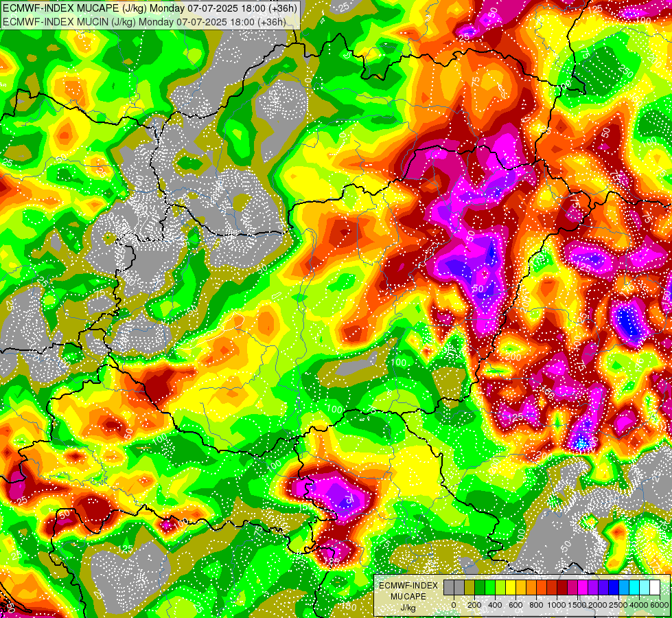Select the olive swatch in the legend
Viewport: 672px width, 618px height.
click(x=470, y=588)
